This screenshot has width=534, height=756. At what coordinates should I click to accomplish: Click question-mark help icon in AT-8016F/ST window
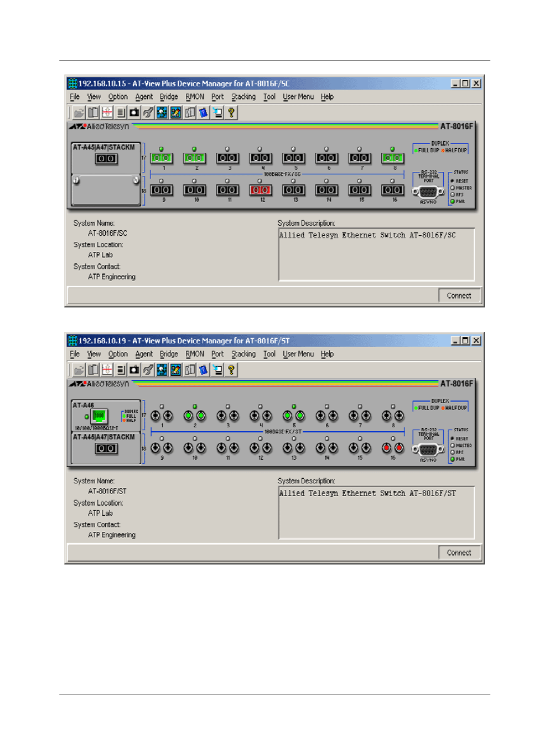click(231, 370)
